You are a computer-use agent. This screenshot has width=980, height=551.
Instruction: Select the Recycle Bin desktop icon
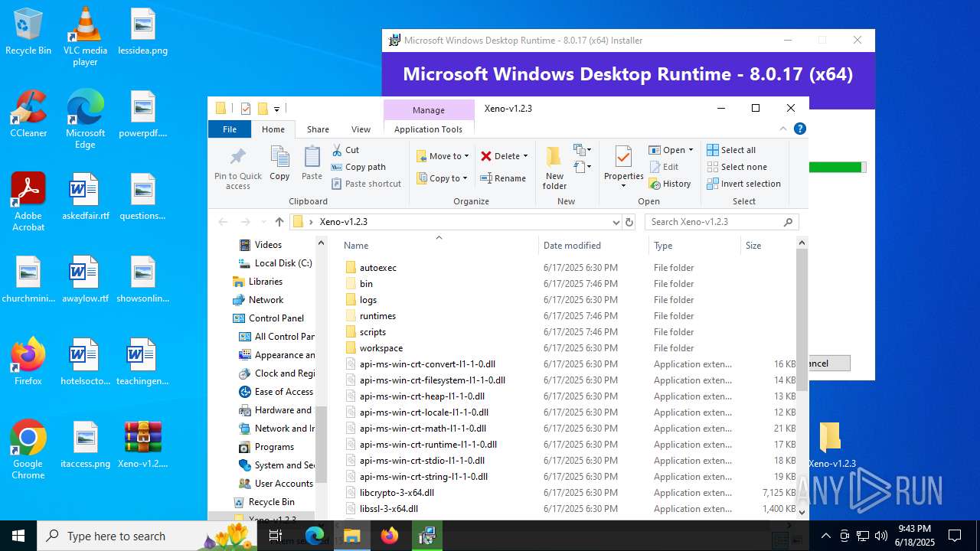tap(28, 31)
